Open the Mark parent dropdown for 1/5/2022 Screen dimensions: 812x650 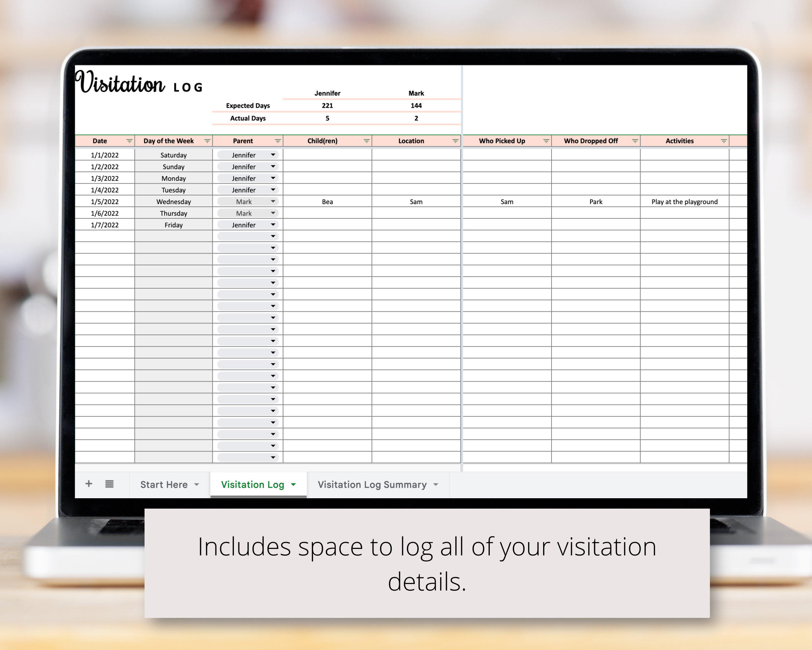tap(273, 201)
